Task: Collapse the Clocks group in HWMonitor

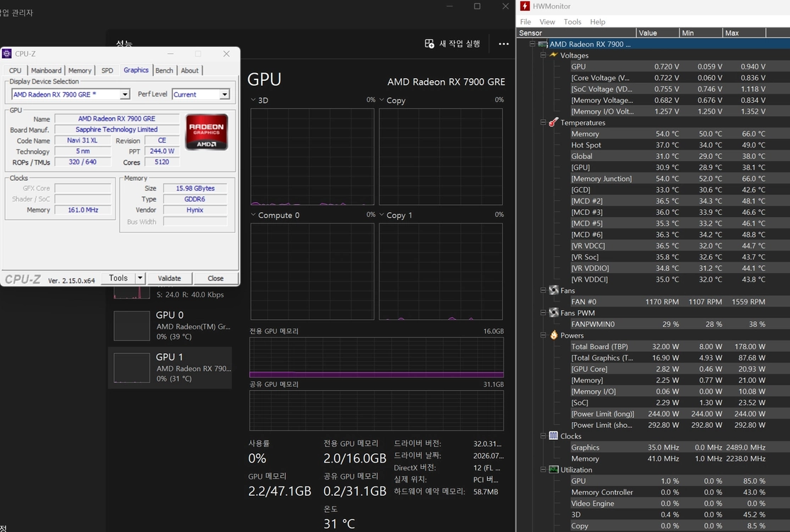Action: (x=543, y=436)
